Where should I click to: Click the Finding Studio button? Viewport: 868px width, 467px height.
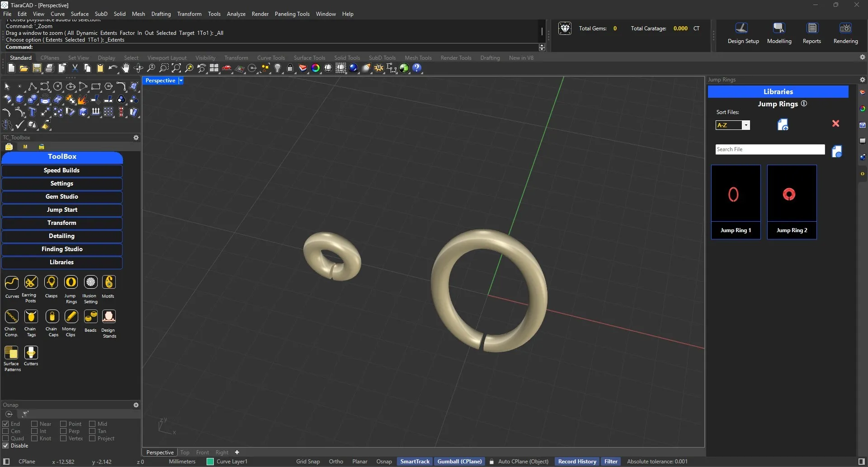pos(62,249)
